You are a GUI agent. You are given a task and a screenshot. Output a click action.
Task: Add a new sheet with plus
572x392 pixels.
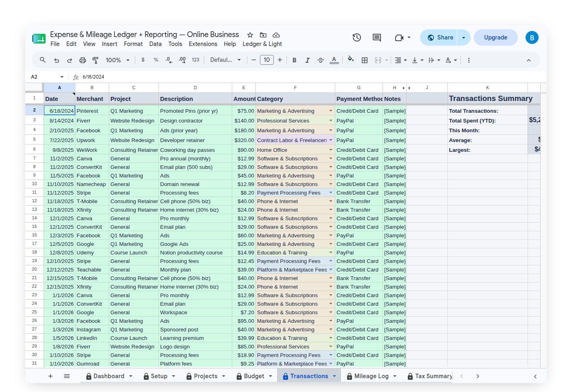(x=51, y=376)
